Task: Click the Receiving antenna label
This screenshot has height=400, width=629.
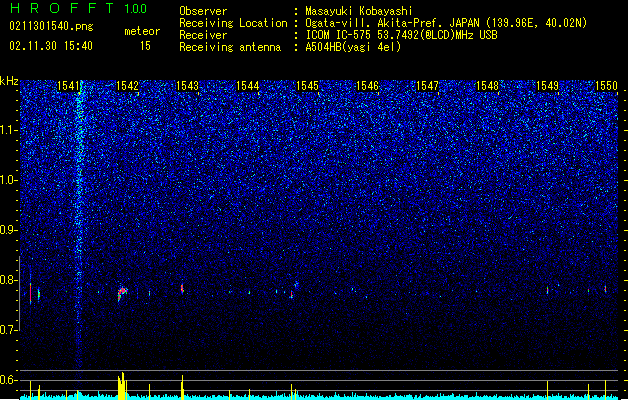Action: pyautogui.click(x=230, y=47)
